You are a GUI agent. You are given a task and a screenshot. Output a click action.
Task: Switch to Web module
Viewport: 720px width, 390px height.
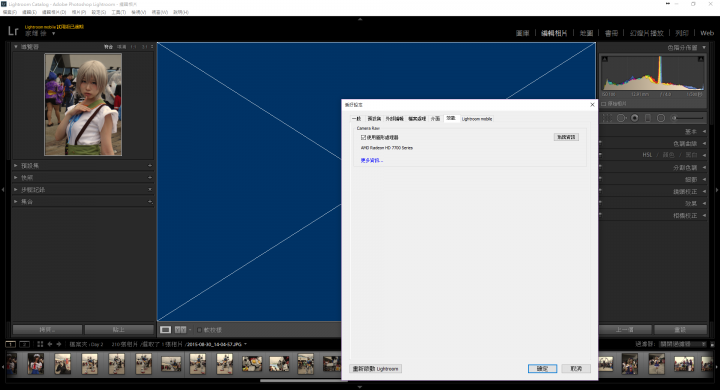[x=707, y=33]
